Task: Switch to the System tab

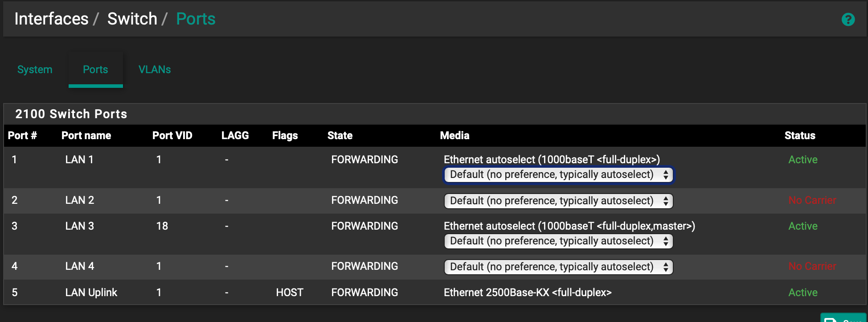Action: pyautogui.click(x=35, y=70)
